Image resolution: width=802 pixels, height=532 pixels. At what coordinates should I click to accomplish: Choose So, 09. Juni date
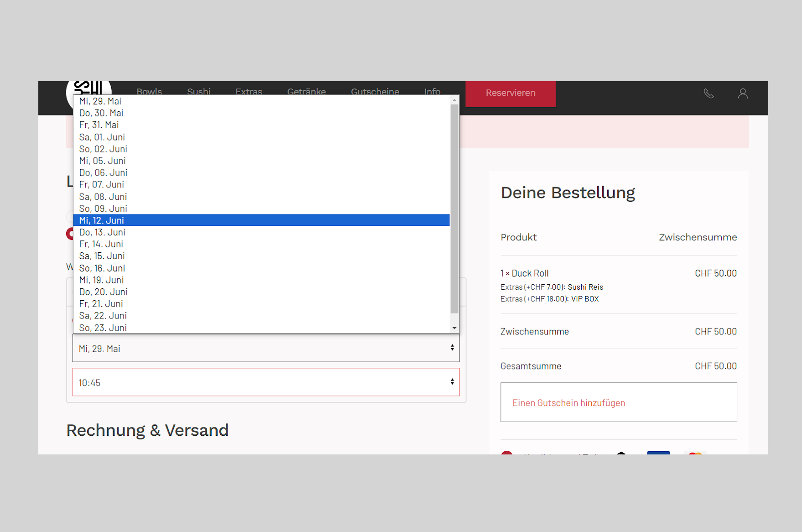(261, 209)
